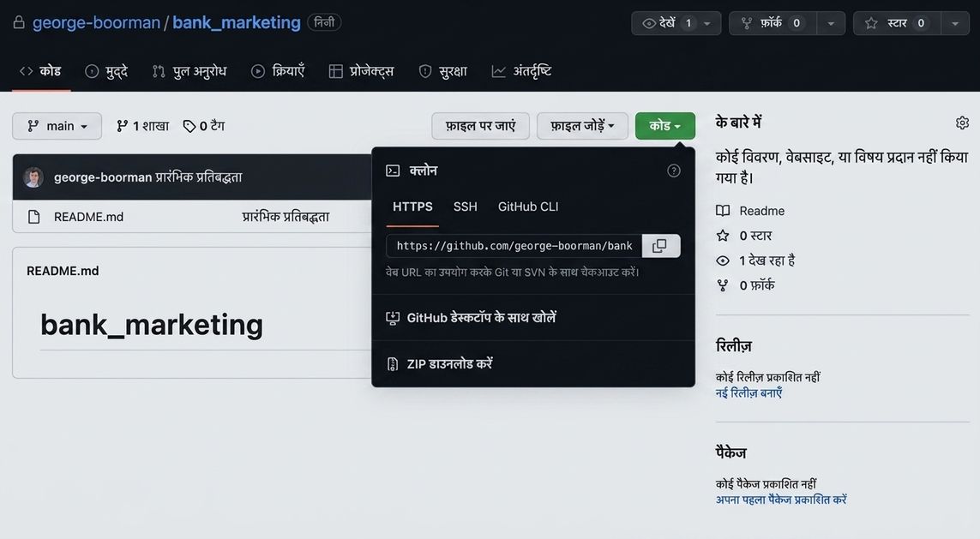
Task: Click the ZIP archive icon
Action: click(393, 364)
